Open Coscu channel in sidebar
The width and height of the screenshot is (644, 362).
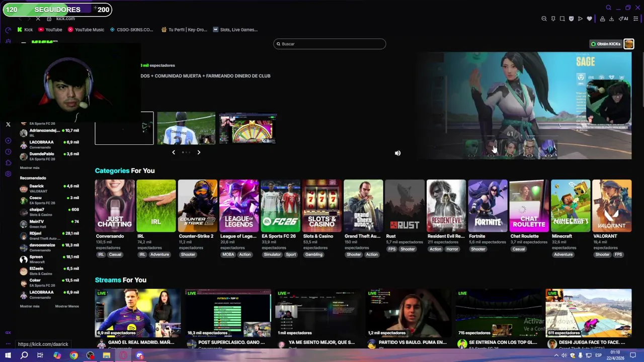(x=49, y=200)
